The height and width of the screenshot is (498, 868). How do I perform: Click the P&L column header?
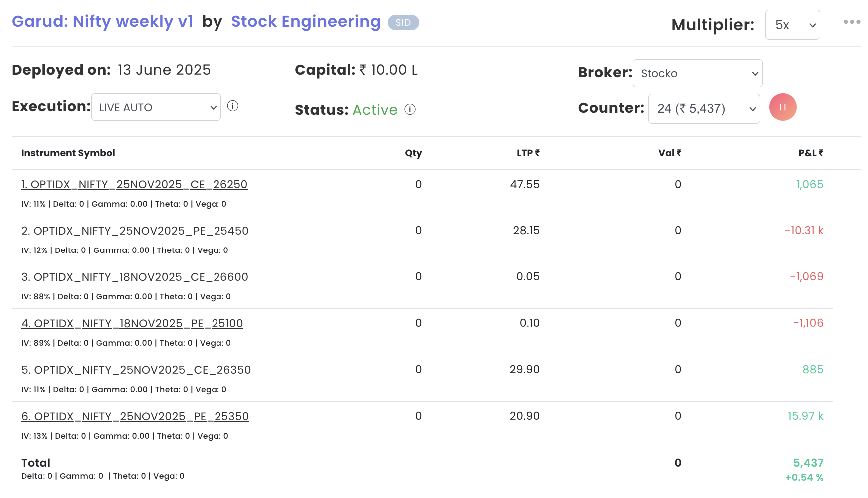pos(810,153)
